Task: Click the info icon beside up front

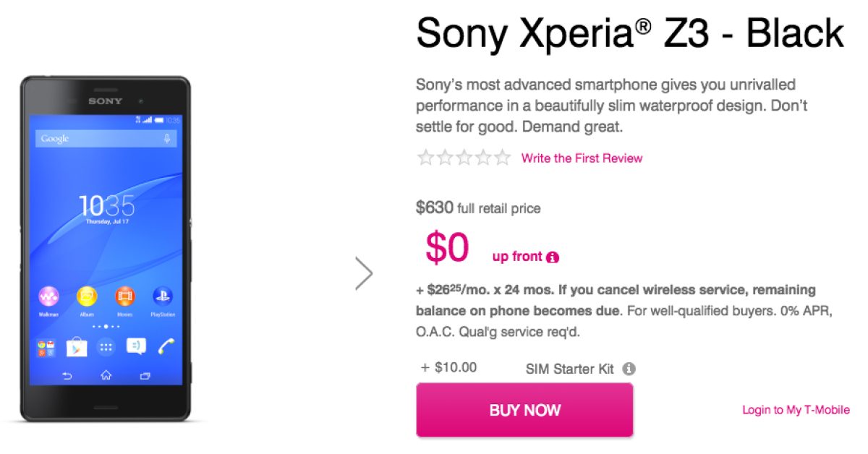Action: (553, 257)
